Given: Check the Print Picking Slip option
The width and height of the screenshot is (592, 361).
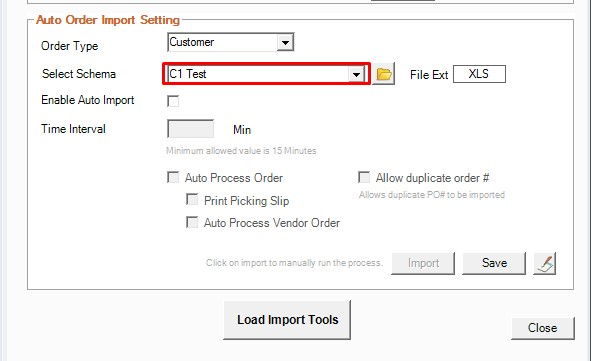Looking at the screenshot, I should pos(192,199).
